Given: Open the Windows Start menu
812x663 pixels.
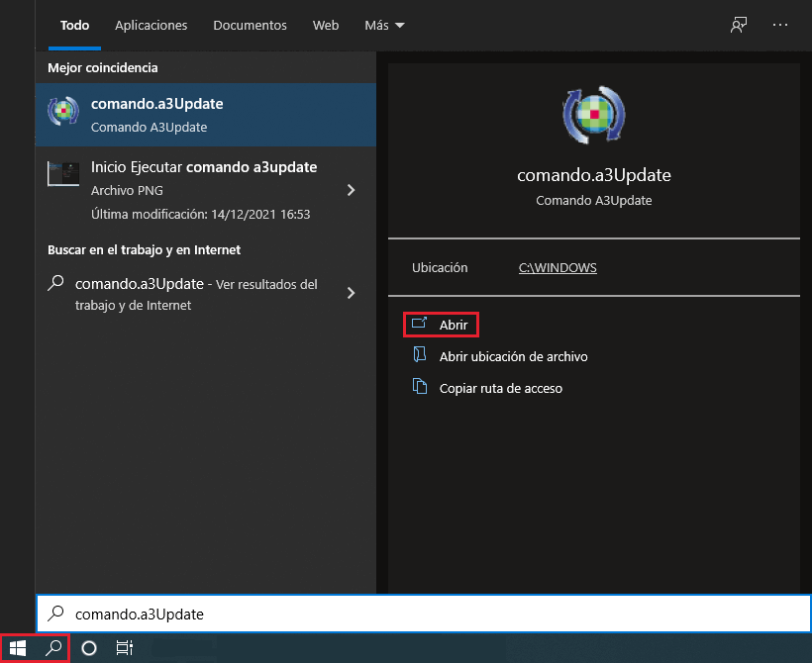Looking at the screenshot, I should click(18, 648).
